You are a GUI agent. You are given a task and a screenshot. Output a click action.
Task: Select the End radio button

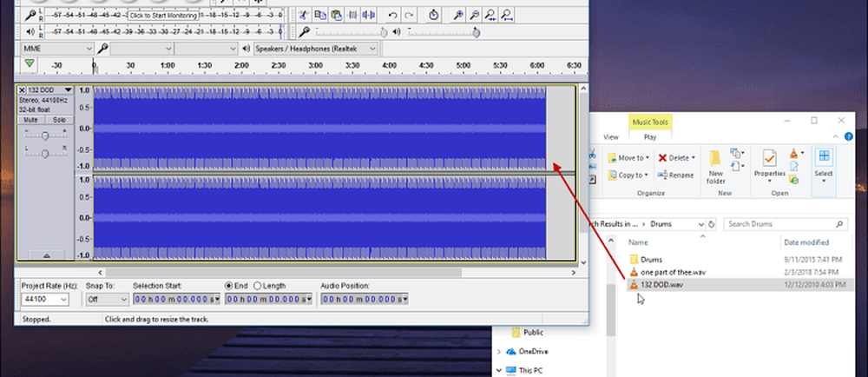[229, 286]
